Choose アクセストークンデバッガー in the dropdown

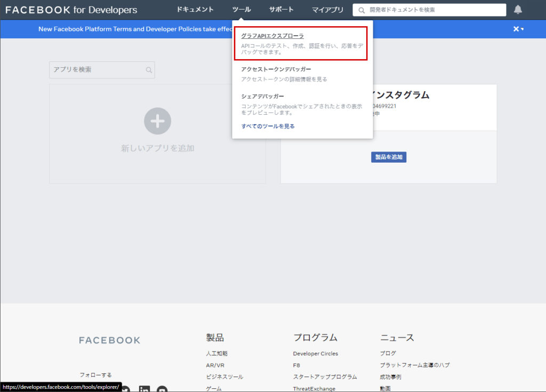click(x=276, y=69)
